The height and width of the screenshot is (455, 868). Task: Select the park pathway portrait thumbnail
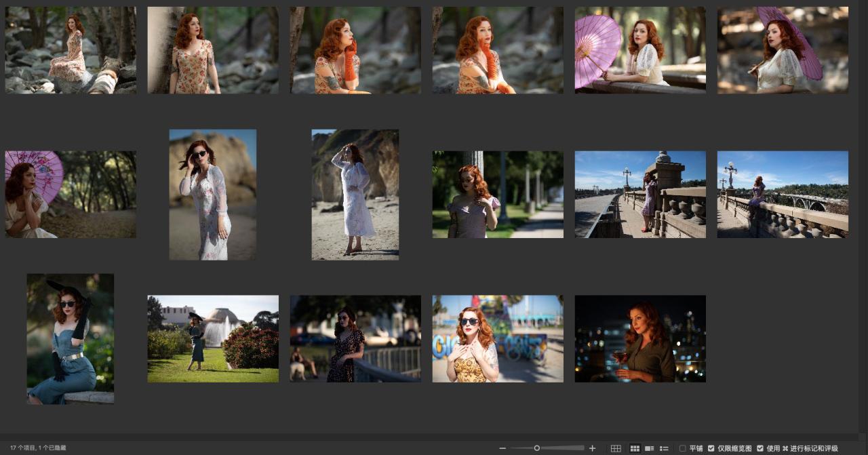click(498, 195)
